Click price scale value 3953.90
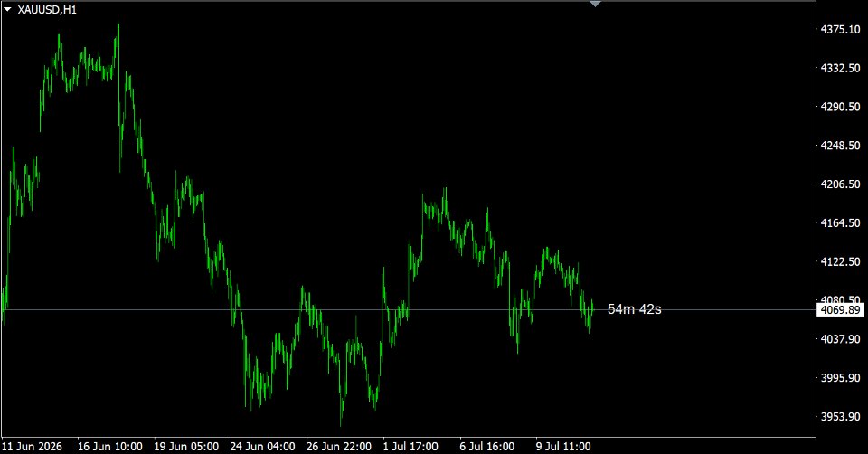 (x=840, y=416)
